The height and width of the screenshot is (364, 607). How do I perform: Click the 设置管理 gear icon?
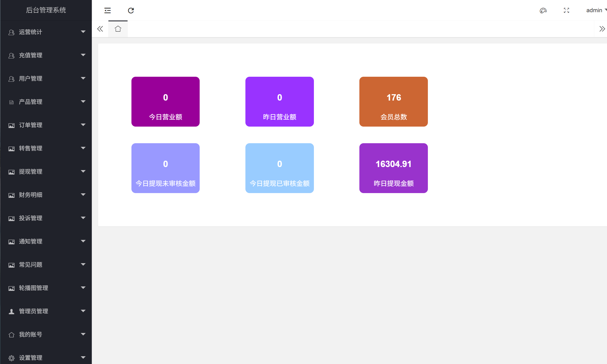[x=11, y=358]
